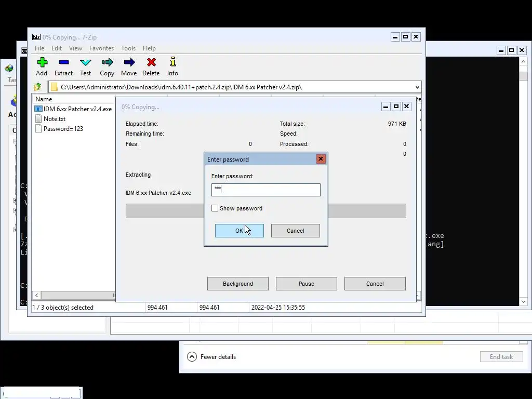Click the '1 / 3 object(s) selected' status text
The image size is (532, 399).
[x=63, y=308]
